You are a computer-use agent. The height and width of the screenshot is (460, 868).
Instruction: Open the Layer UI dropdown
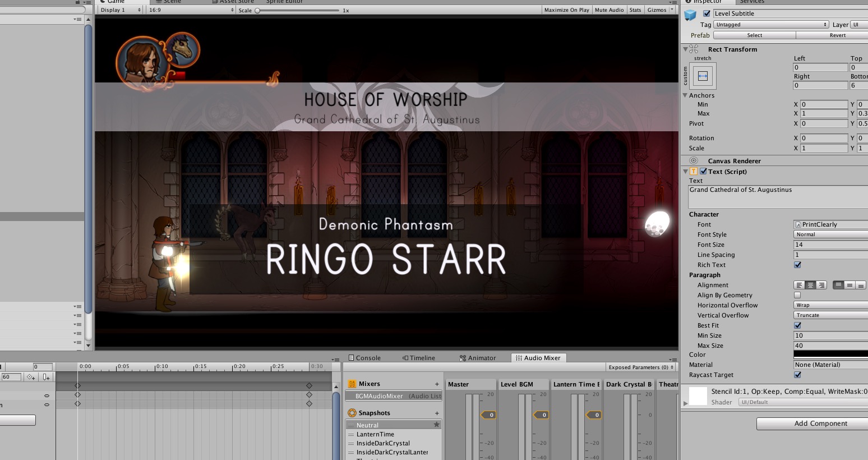pyautogui.click(x=859, y=25)
